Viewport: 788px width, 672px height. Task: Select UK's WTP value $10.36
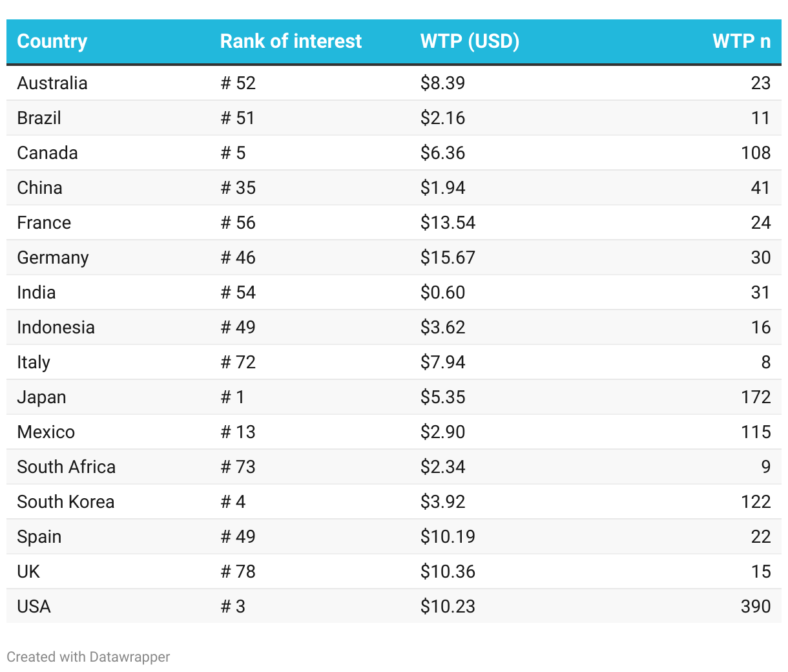(448, 572)
